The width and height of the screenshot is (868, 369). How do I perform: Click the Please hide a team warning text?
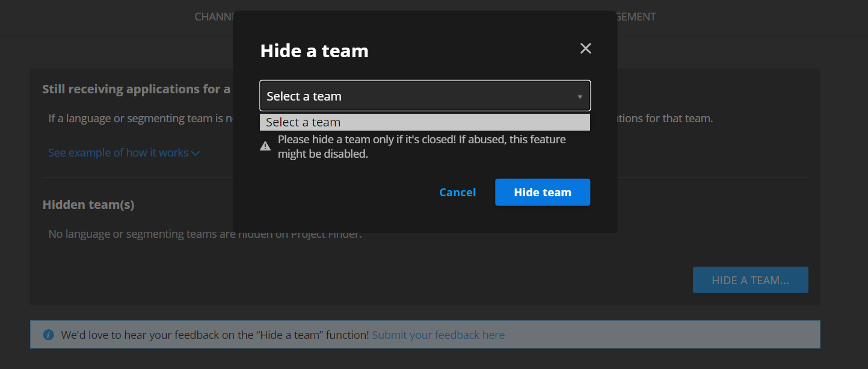point(421,147)
